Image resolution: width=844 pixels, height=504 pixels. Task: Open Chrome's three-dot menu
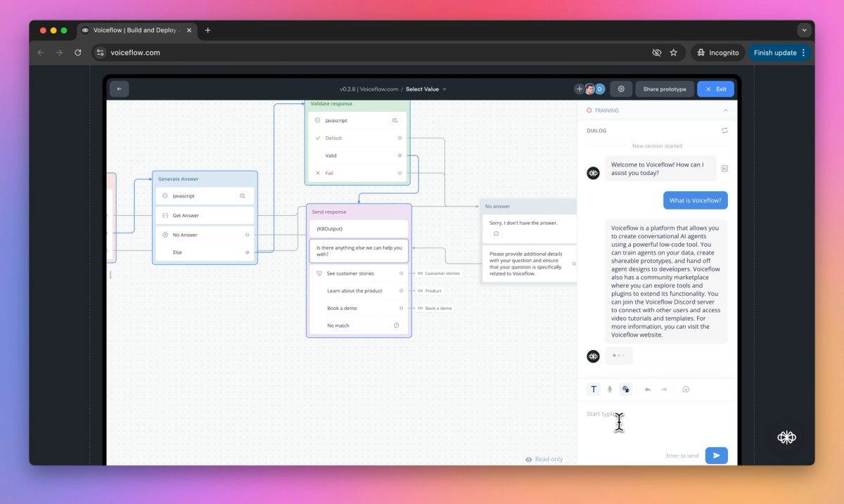pyautogui.click(x=804, y=53)
